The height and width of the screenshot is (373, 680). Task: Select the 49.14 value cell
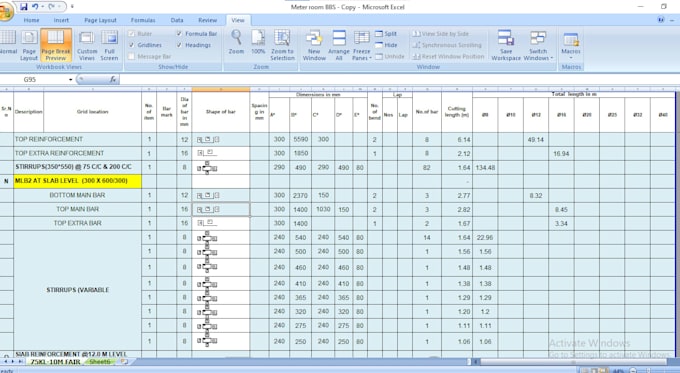(x=536, y=140)
